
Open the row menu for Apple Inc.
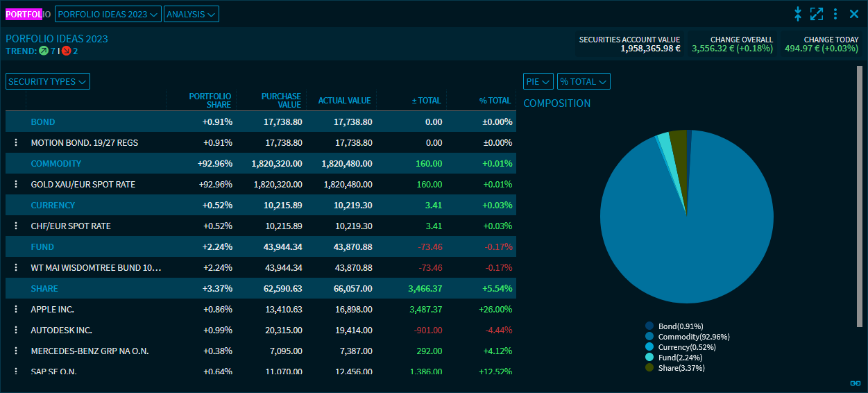(15, 310)
